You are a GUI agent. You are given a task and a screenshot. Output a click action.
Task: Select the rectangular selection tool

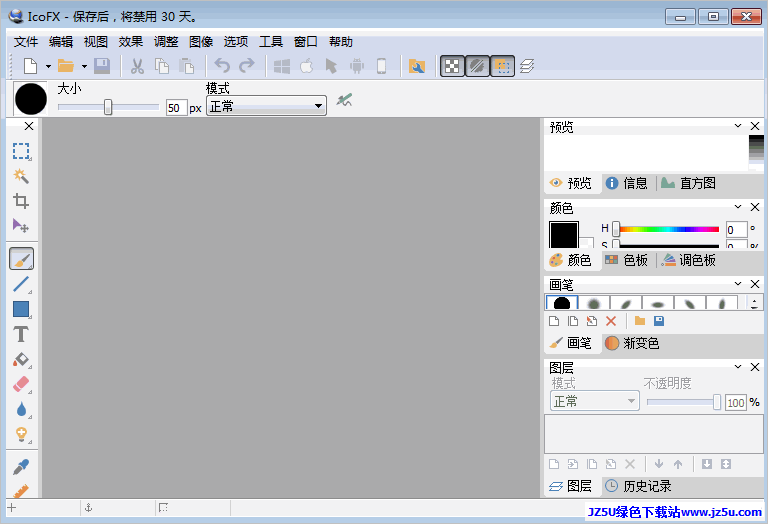(21, 151)
